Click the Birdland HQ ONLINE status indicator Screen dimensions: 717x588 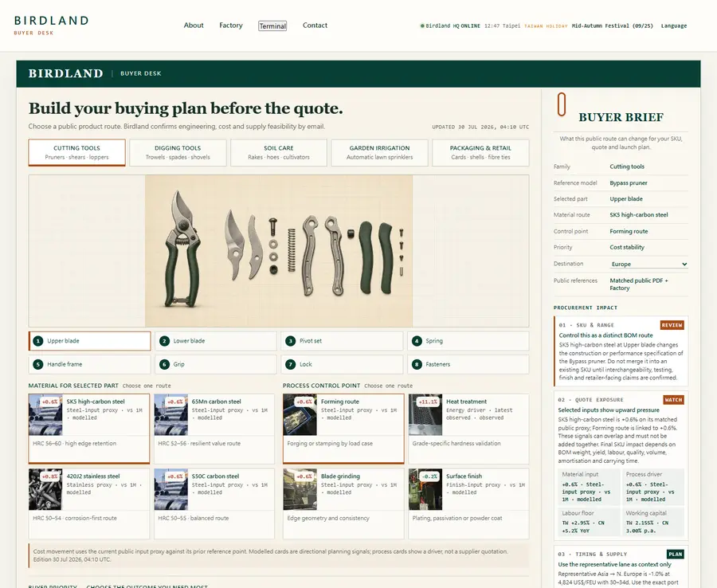point(450,26)
